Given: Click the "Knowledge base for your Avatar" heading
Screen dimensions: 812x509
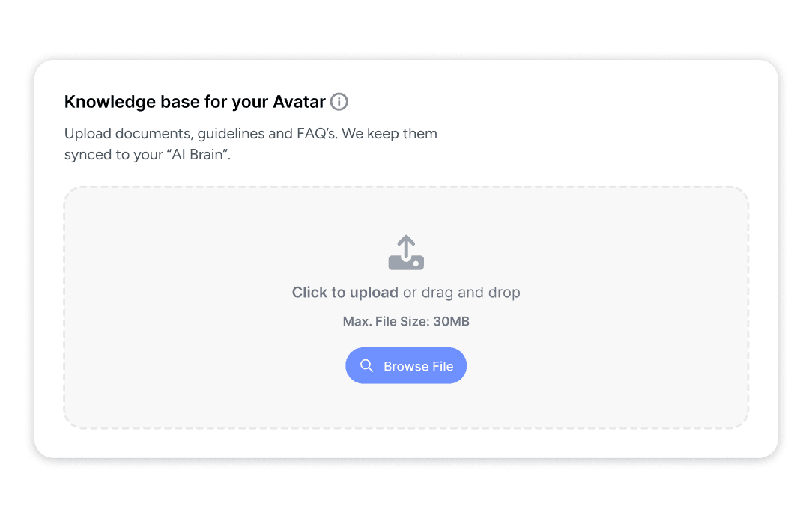Looking at the screenshot, I should click(x=195, y=102).
